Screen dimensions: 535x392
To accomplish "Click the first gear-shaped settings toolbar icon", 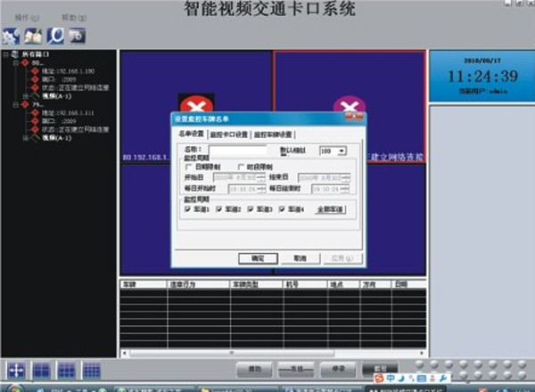I will [12, 35].
